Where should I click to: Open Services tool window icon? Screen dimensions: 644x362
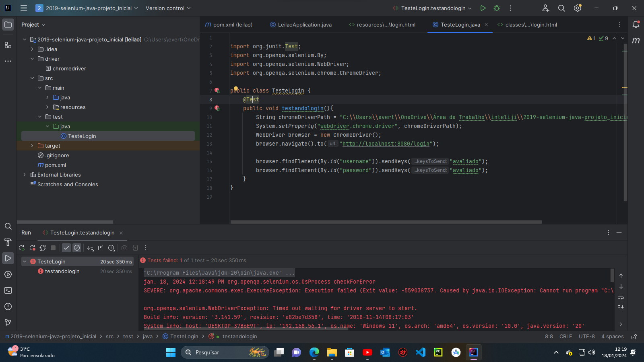pyautogui.click(x=8, y=274)
